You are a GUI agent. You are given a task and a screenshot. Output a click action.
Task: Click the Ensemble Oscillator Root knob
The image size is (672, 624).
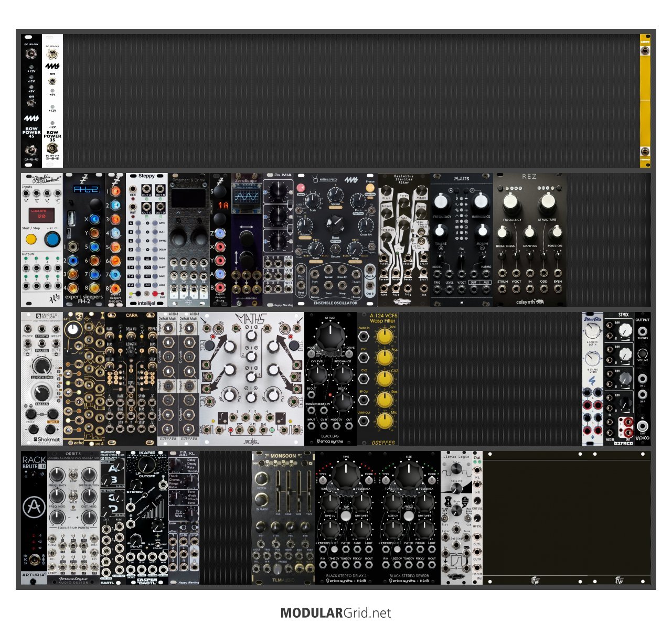335,225
